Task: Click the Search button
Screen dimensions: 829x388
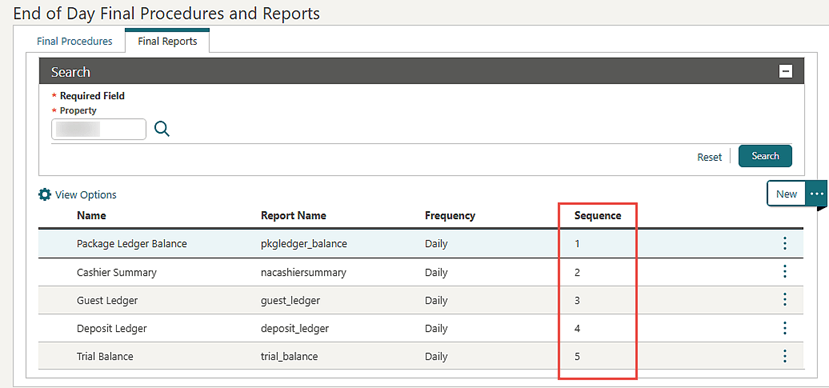Action: (x=765, y=156)
